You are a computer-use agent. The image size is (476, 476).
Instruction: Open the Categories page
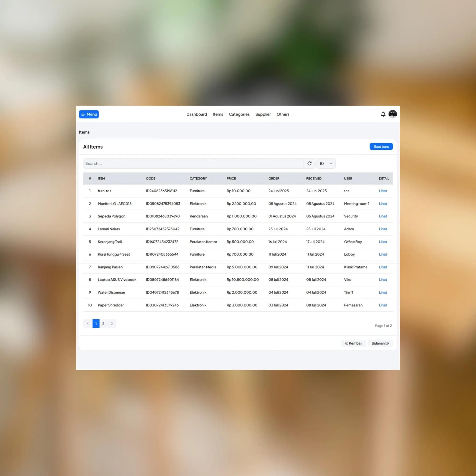(x=239, y=114)
